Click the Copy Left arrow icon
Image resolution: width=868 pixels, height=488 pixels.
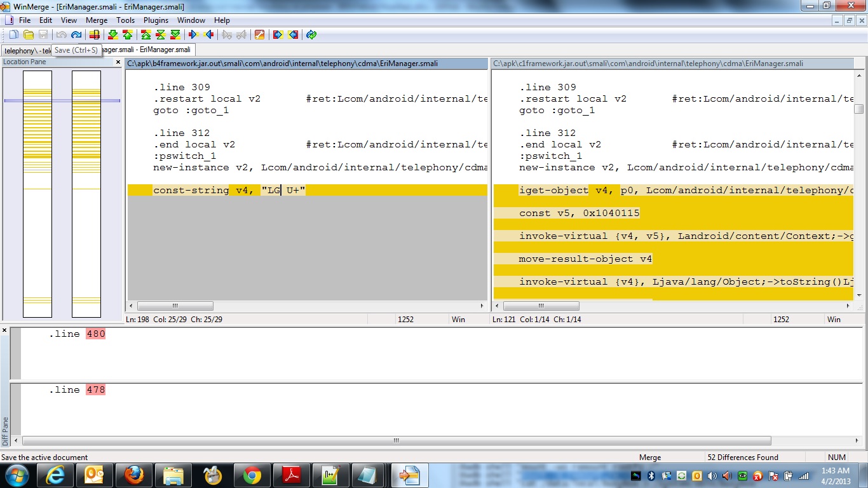pyautogui.click(x=208, y=35)
